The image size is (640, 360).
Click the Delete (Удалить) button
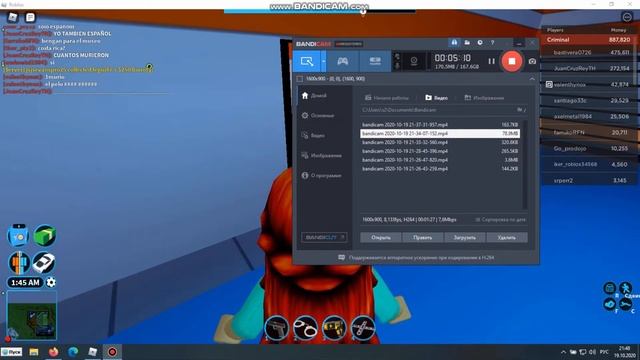[507, 237]
